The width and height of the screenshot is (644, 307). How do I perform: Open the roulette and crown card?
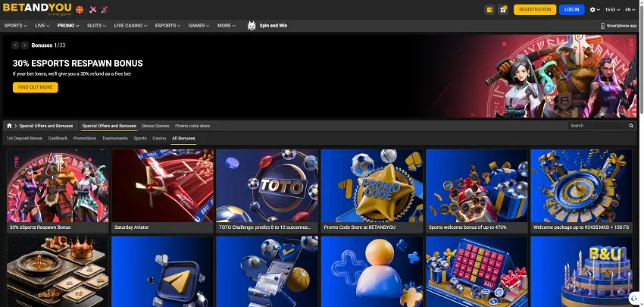tap(58, 271)
